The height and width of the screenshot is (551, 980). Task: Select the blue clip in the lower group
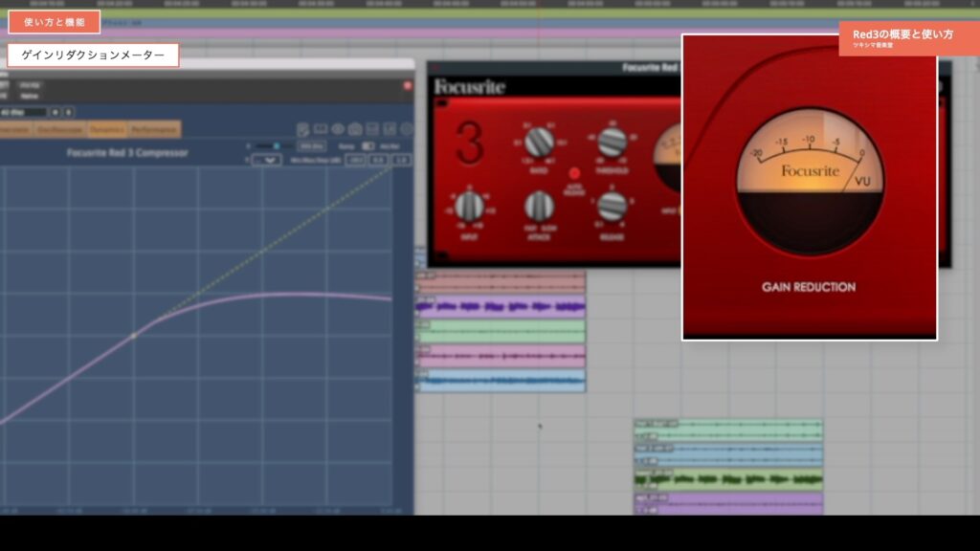(728, 454)
